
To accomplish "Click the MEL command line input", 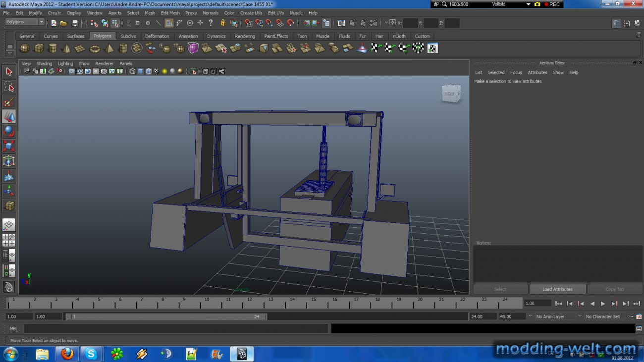I will tap(175, 328).
